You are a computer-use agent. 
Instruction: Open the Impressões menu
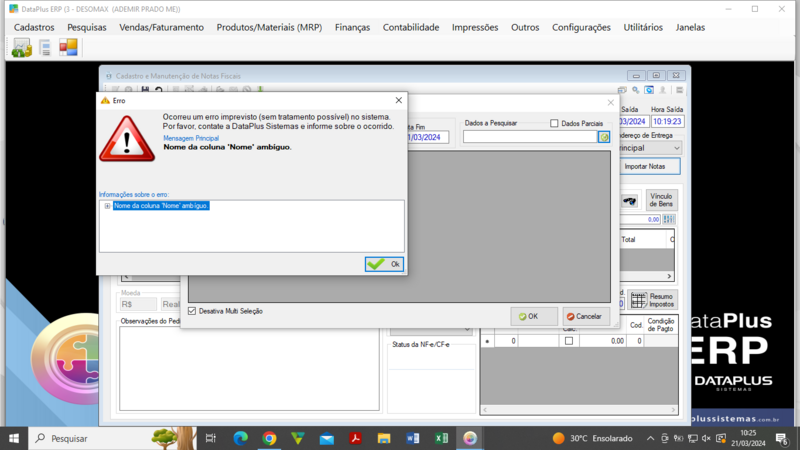coord(474,28)
